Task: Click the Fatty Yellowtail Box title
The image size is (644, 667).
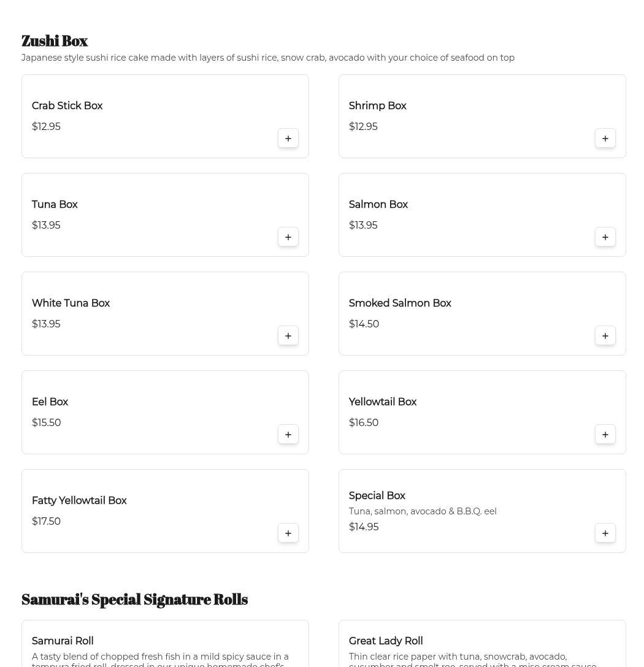Action: point(79,501)
